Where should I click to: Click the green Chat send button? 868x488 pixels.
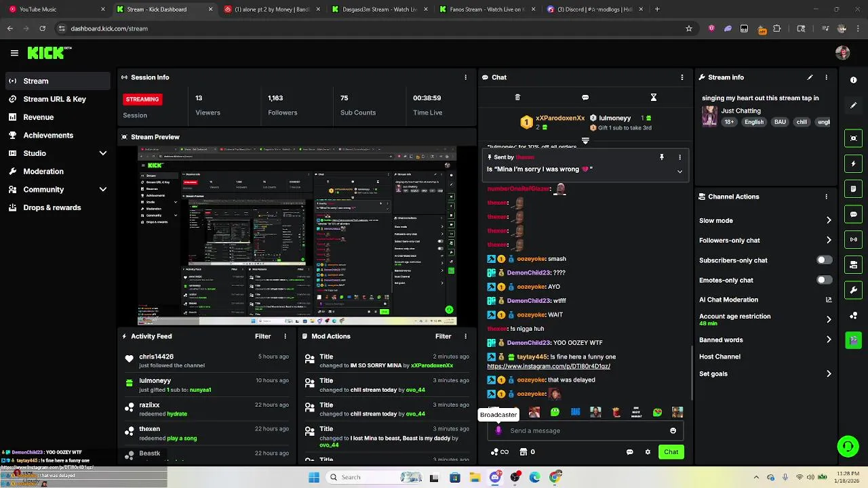671,452
